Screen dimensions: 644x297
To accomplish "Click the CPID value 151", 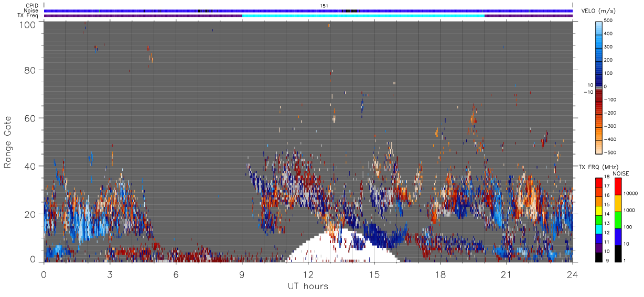I will pyautogui.click(x=324, y=6).
